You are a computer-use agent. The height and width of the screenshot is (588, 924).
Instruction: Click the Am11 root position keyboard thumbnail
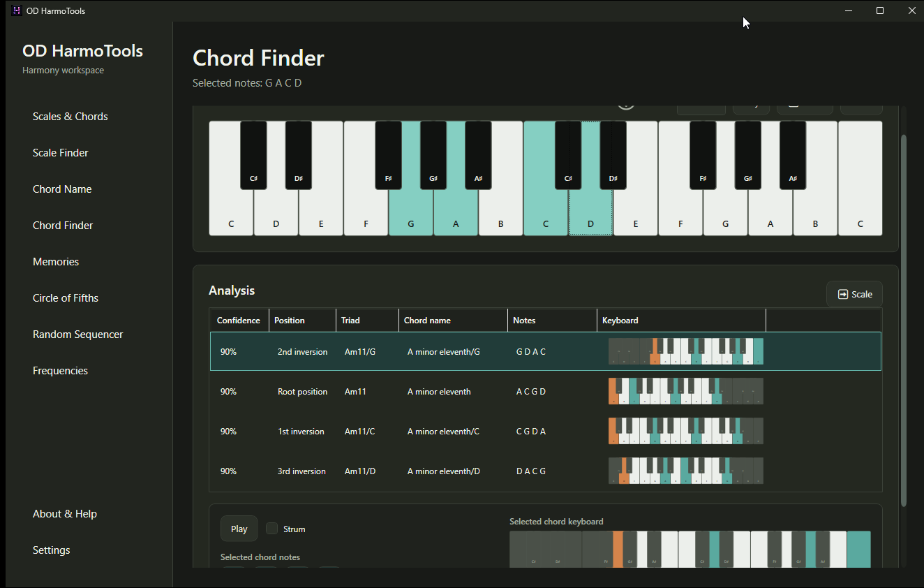686,391
